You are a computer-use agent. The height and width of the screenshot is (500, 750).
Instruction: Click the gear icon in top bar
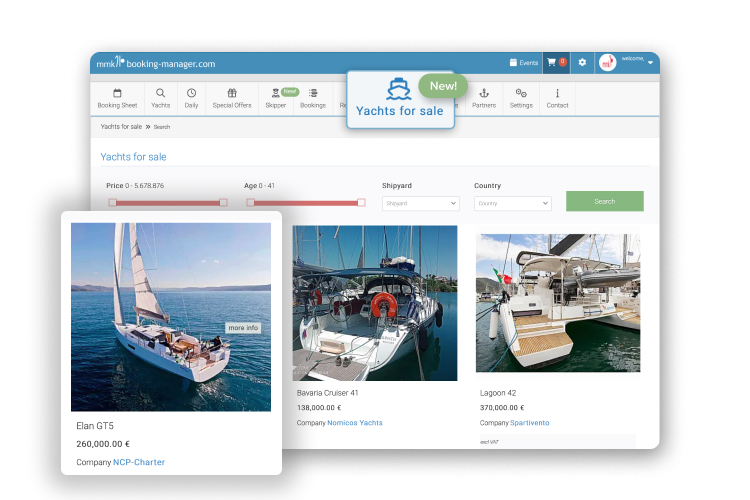pos(583,62)
